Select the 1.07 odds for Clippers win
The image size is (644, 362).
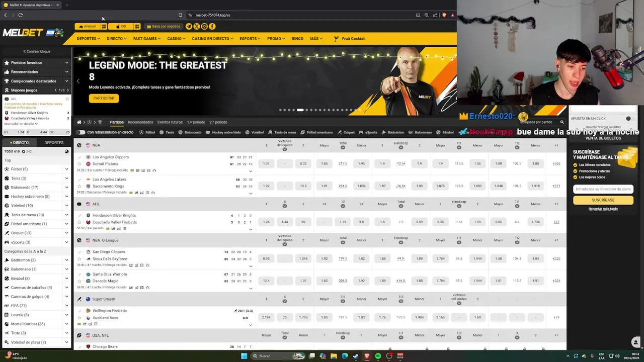pos(266,164)
